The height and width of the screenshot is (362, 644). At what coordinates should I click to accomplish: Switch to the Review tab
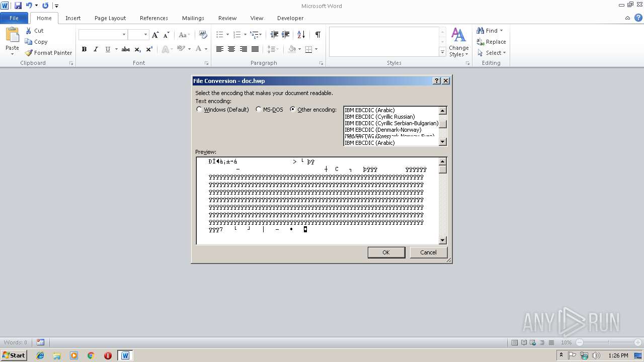[x=227, y=18]
